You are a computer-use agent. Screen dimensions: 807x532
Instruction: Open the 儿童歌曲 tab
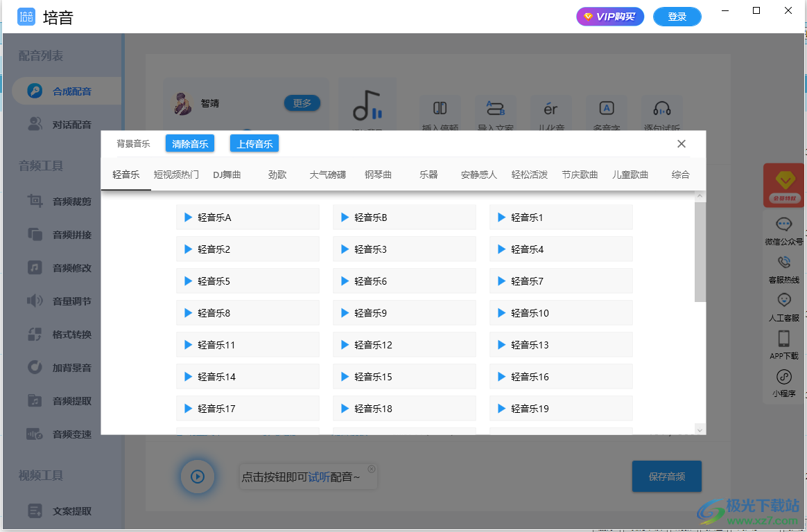pos(630,175)
